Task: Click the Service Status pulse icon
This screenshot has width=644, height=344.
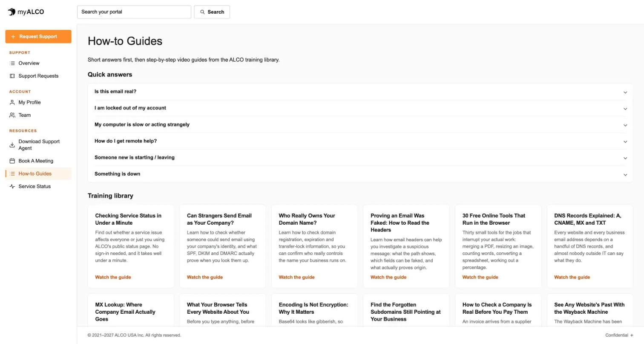Action: pyautogui.click(x=12, y=186)
